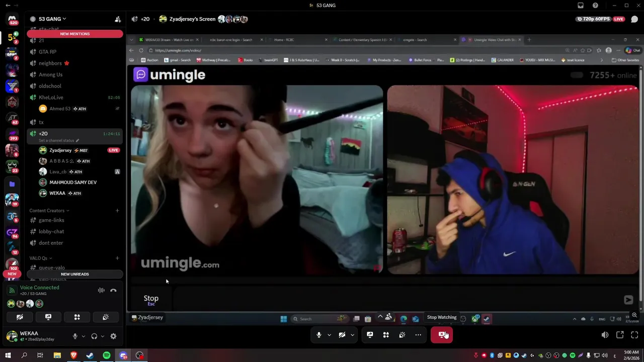644x362 pixels.
Task: Enter full screen for the stream
Action: [634, 335]
